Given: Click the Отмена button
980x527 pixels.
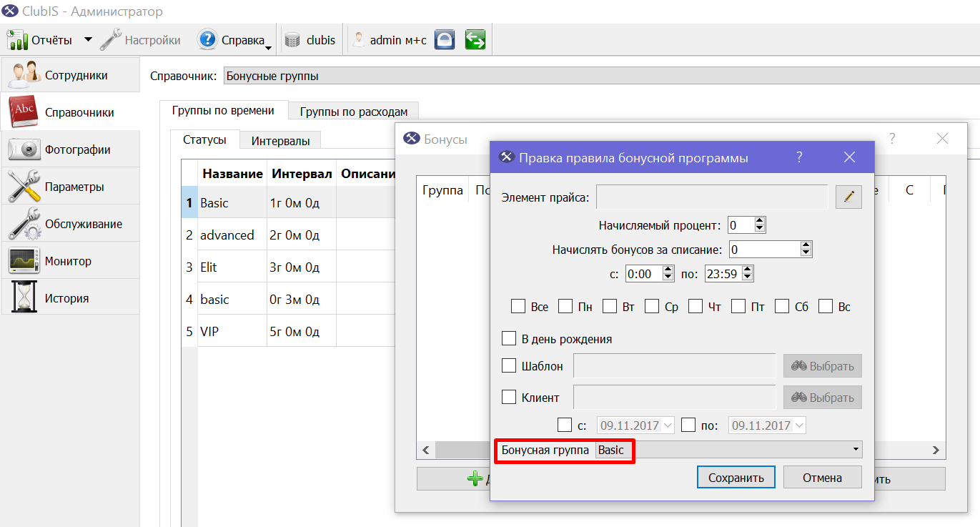Looking at the screenshot, I should [x=822, y=477].
